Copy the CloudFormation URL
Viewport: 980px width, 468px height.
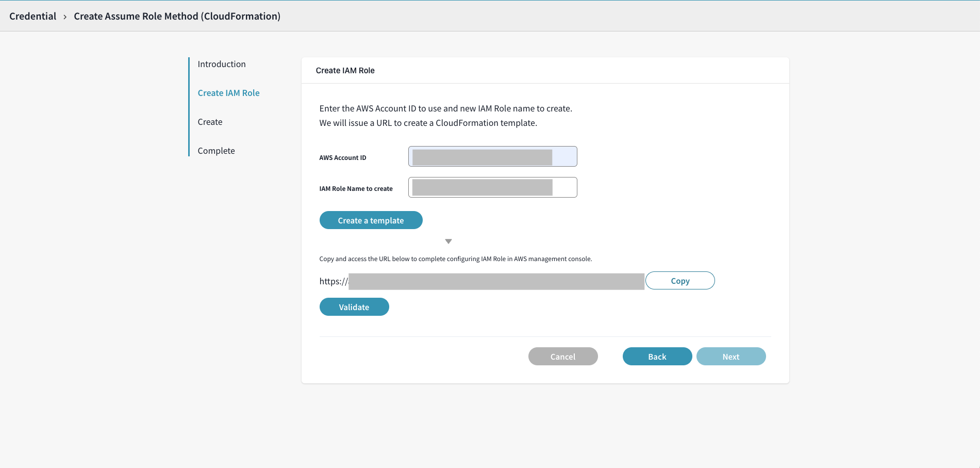click(x=680, y=281)
